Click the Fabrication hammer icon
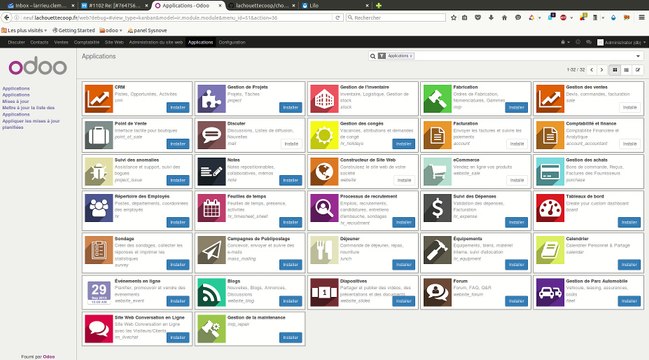Screen dimensions: 649x360 click(437, 99)
